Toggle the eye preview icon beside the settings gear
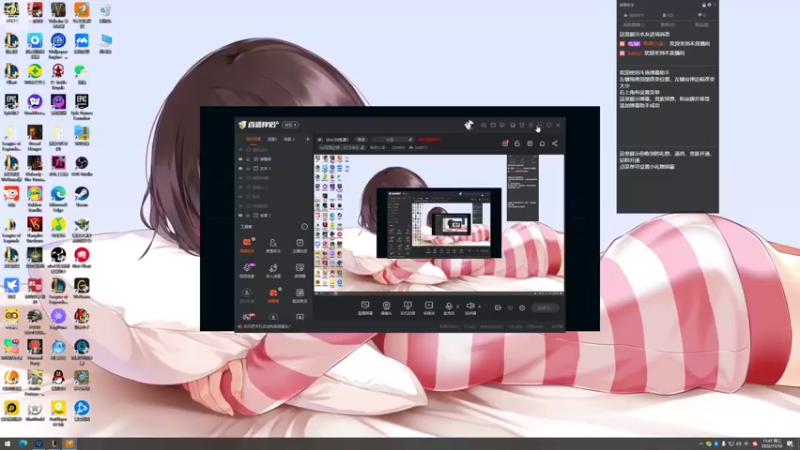 coord(510,308)
